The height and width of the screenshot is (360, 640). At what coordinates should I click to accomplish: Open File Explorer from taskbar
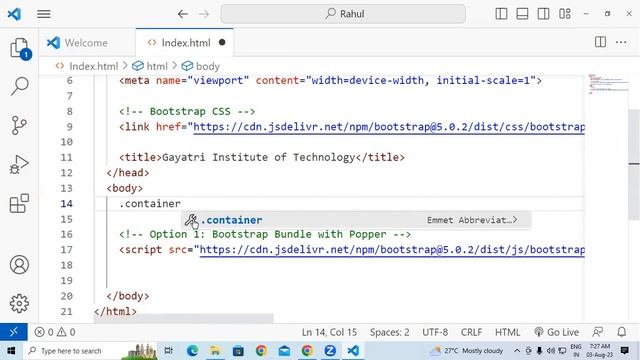pos(215,351)
